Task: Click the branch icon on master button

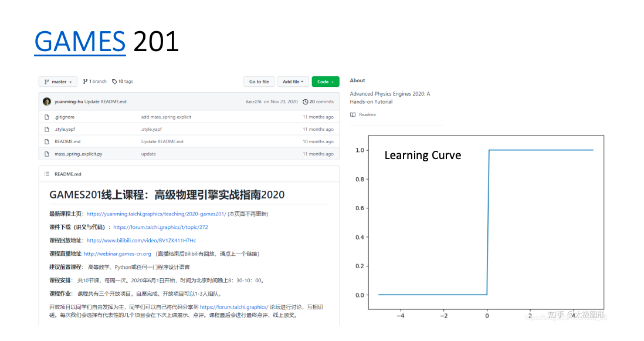Action: point(47,82)
